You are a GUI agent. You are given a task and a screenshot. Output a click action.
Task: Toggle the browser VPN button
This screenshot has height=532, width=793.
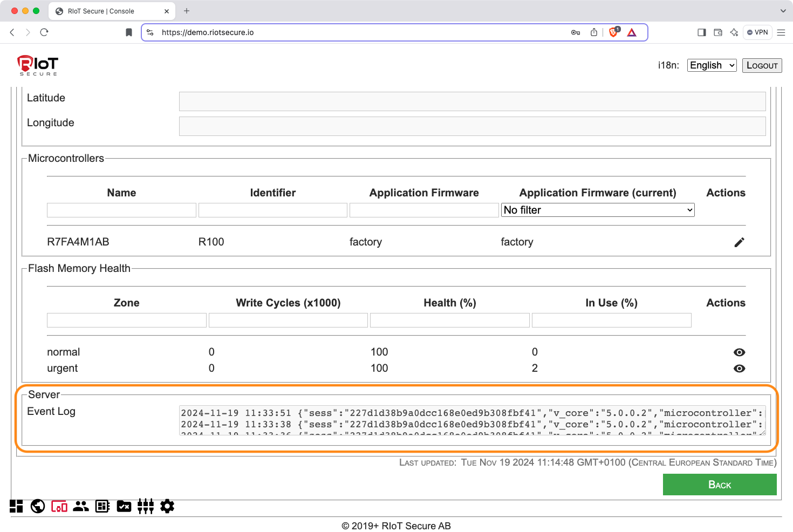click(x=757, y=32)
